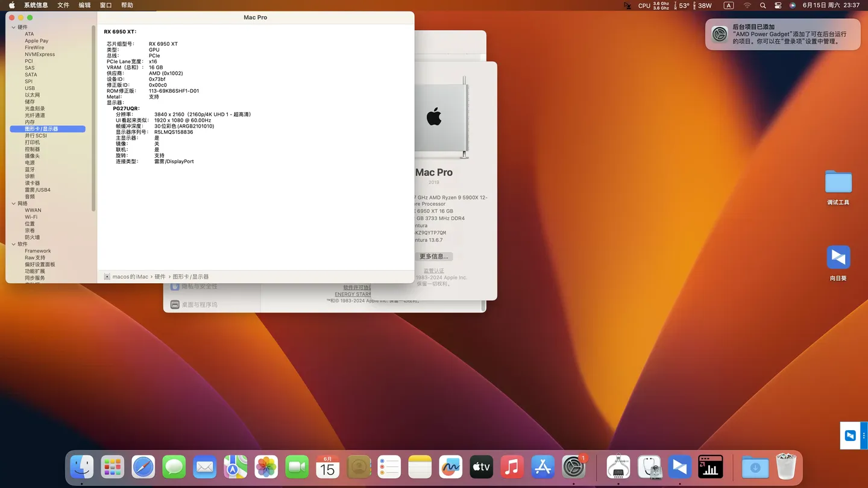
Task: Select NVMExpress in the hardware list
Action: (x=40, y=54)
